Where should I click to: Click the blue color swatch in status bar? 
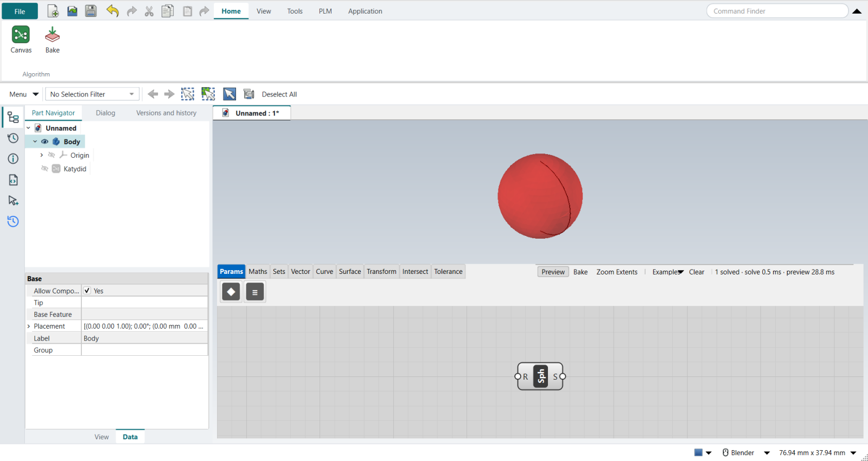pyautogui.click(x=699, y=452)
